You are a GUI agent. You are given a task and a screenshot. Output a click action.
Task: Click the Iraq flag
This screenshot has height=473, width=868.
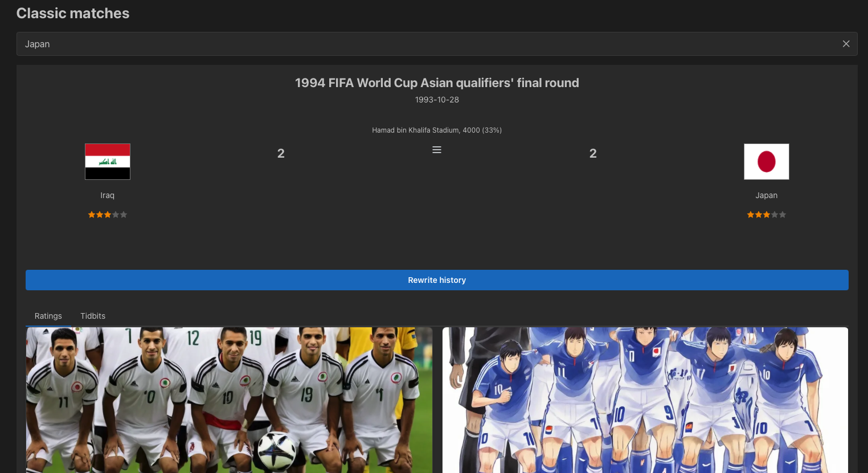(108, 162)
